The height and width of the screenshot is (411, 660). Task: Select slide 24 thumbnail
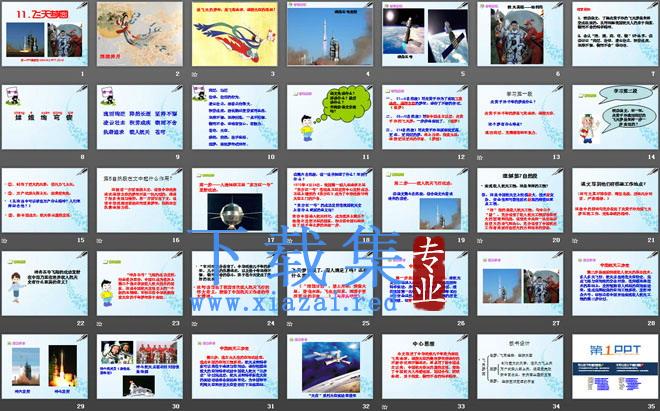(235, 283)
